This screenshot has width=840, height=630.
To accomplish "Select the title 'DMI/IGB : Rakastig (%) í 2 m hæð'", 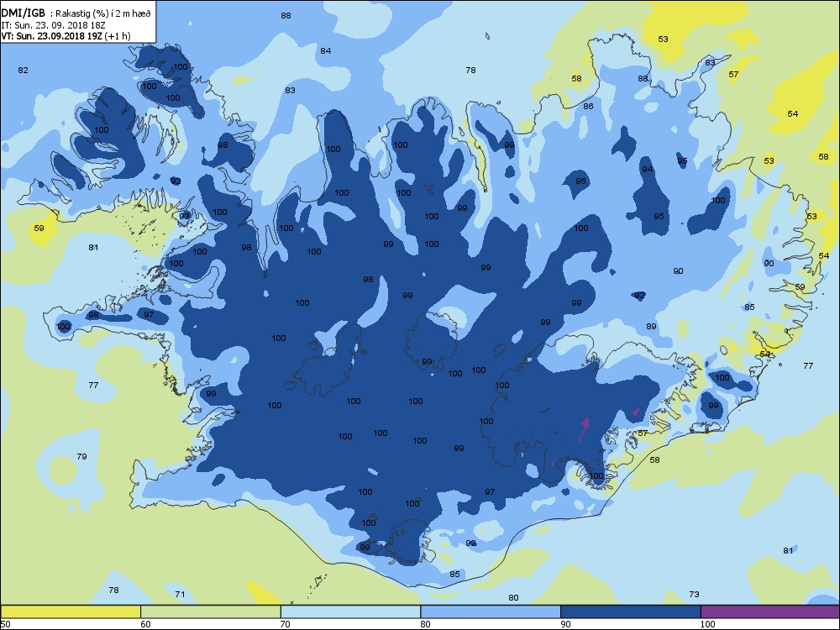I will point(76,14).
